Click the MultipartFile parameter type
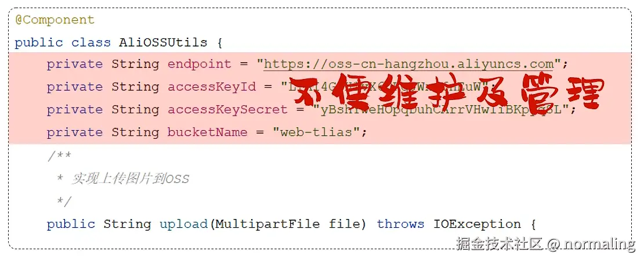Image resolution: width=644 pixels, height=262 pixels. (268, 224)
